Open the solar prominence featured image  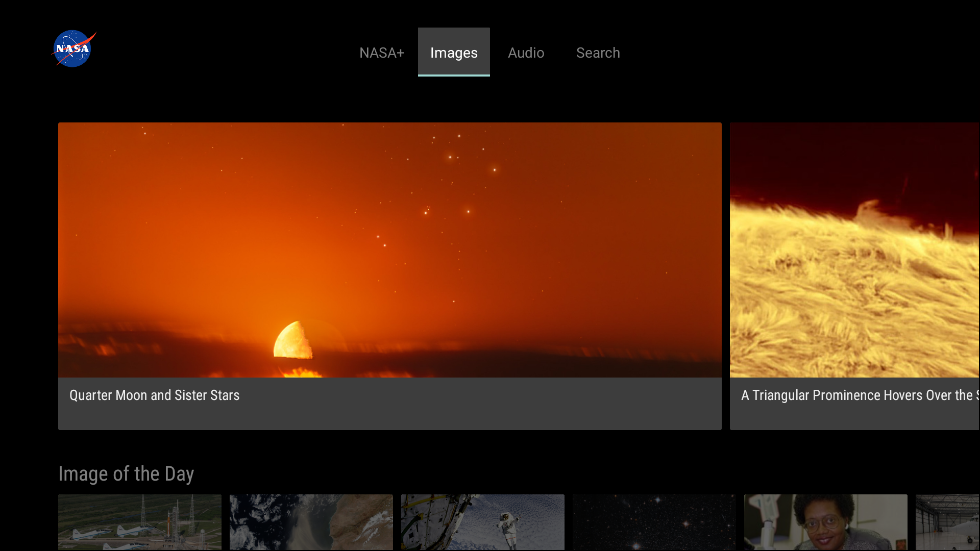pyautogui.click(x=854, y=249)
